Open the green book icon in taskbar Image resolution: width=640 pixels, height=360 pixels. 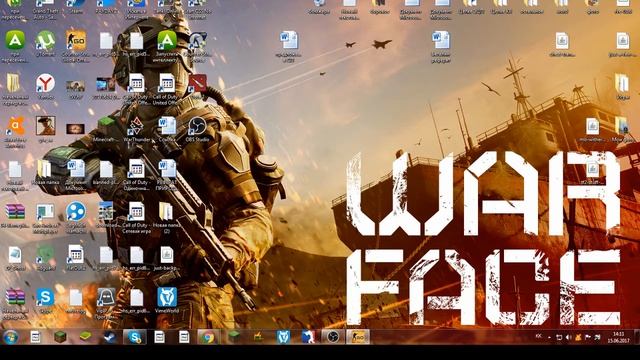85,337
